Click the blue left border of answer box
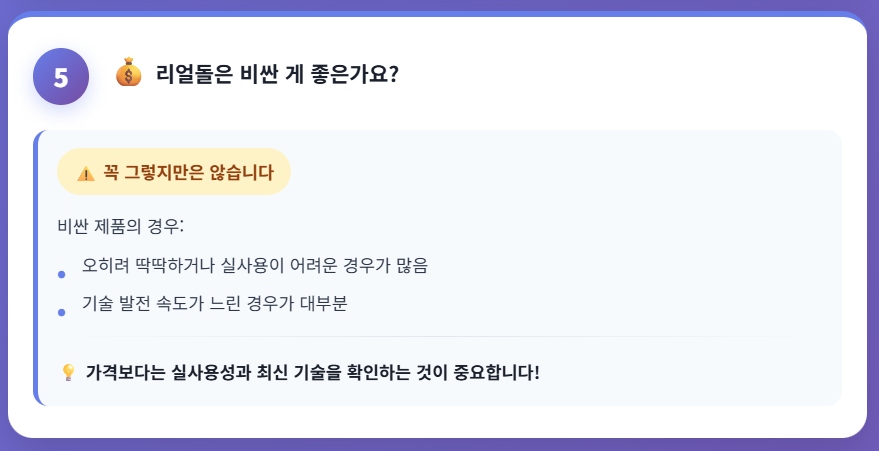Viewport: 879px width, 451px height. [36, 268]
